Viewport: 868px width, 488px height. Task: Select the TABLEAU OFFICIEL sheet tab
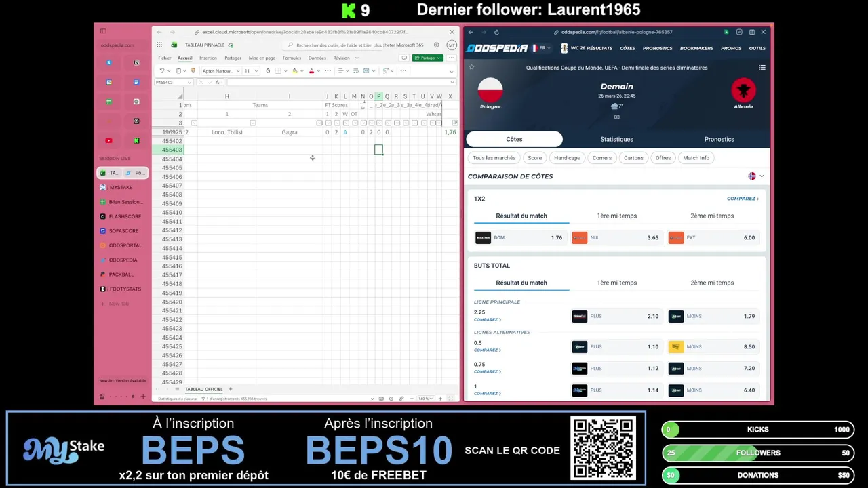click(x=203, y=390)
